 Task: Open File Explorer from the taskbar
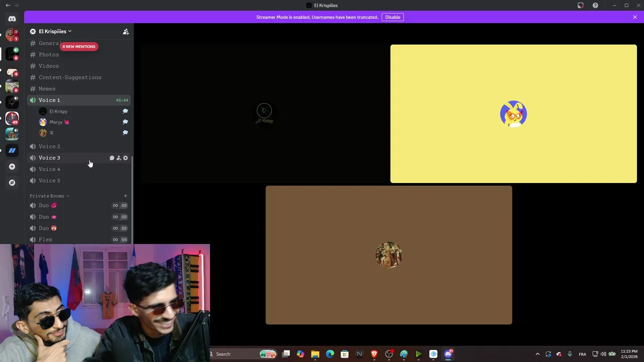click(x=315, y=354)
